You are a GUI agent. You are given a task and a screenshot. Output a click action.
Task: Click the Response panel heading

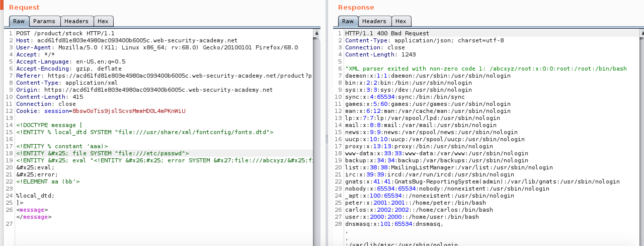click(356, 7)
